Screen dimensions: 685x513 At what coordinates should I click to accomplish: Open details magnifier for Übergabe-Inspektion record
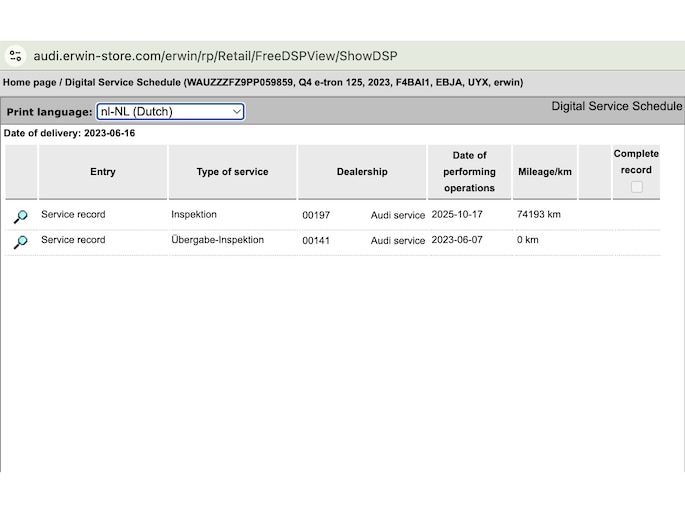pos(21,241)
